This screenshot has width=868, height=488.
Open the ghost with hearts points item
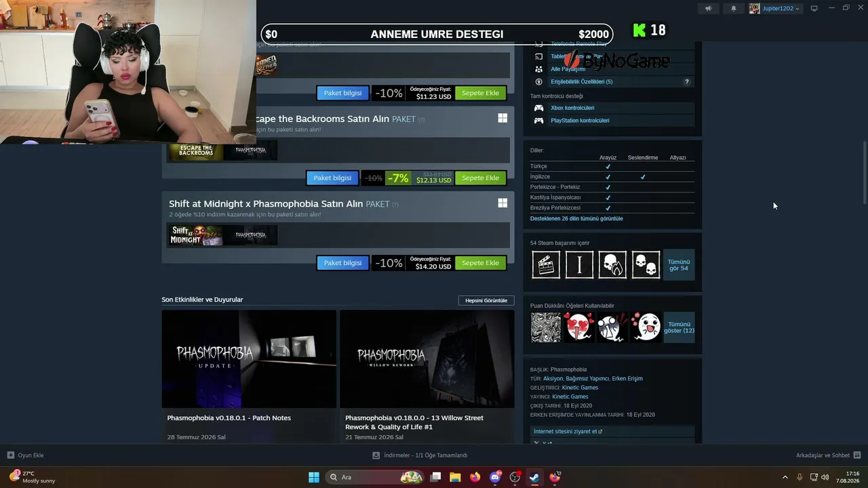(646, 327)
